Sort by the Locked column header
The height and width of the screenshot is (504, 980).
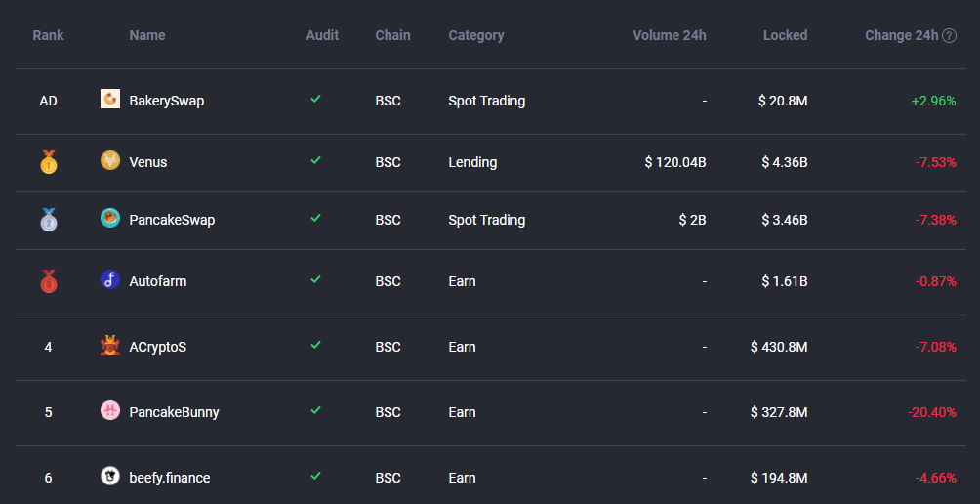click(x=785, y=35)
